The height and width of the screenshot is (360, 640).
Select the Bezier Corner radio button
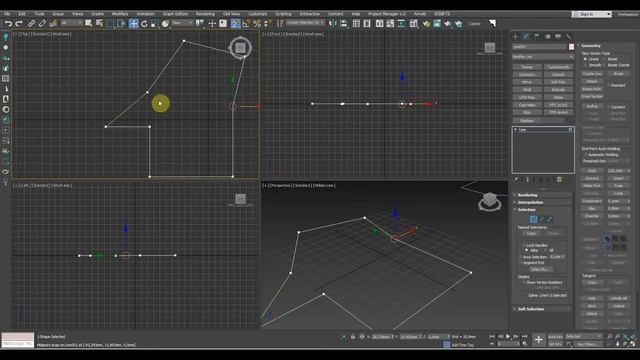click(x=604, y=65)
